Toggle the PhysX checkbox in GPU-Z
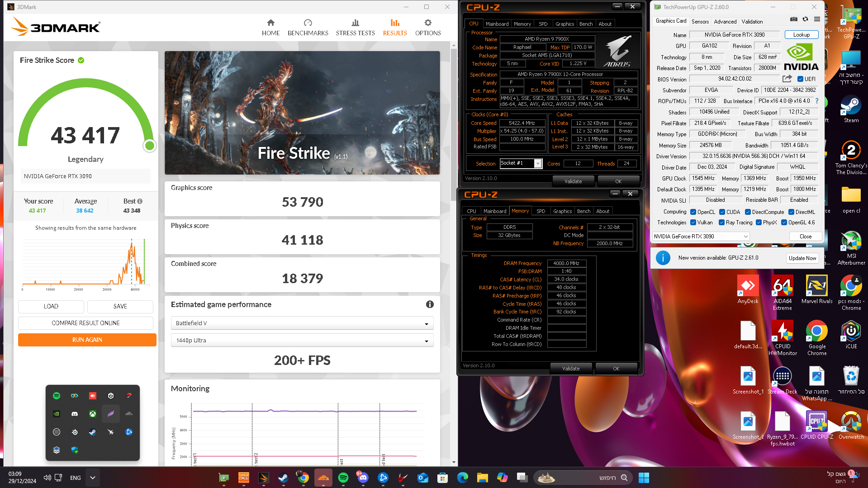868x488 pixels. 759,223
